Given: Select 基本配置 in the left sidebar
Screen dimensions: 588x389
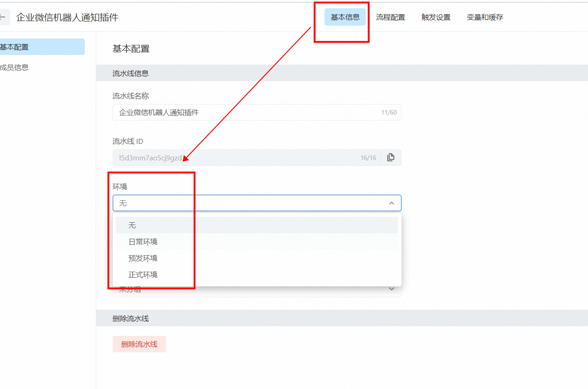Looking at the screenshot, I should click(x=42, y=47).
